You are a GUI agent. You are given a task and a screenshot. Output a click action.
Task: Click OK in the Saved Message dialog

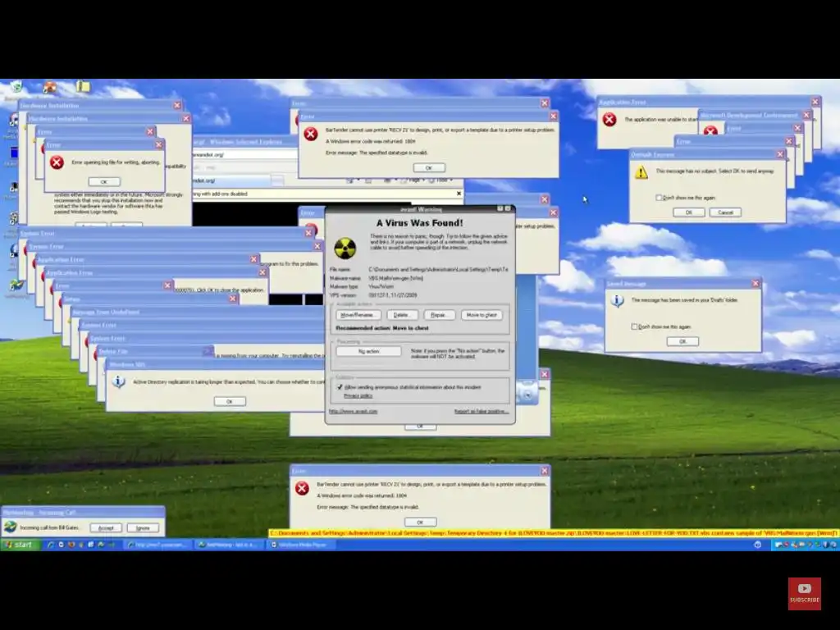682,341
